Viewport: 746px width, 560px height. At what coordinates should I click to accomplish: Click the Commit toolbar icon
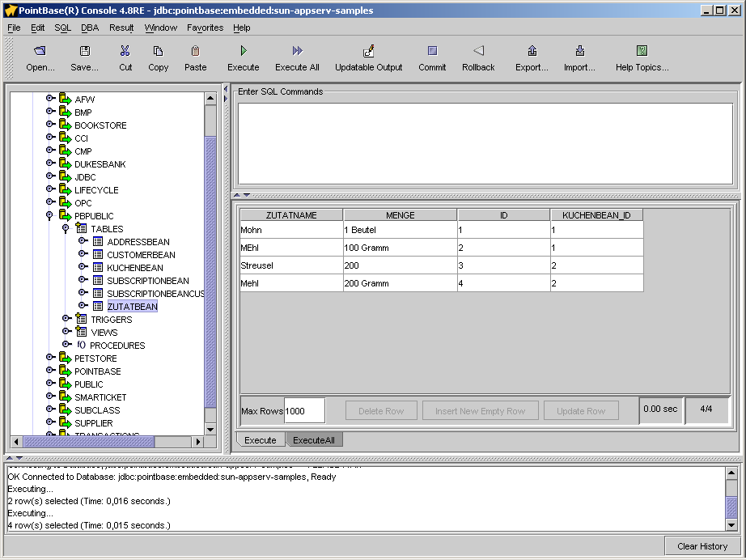(x=432, y=50)
